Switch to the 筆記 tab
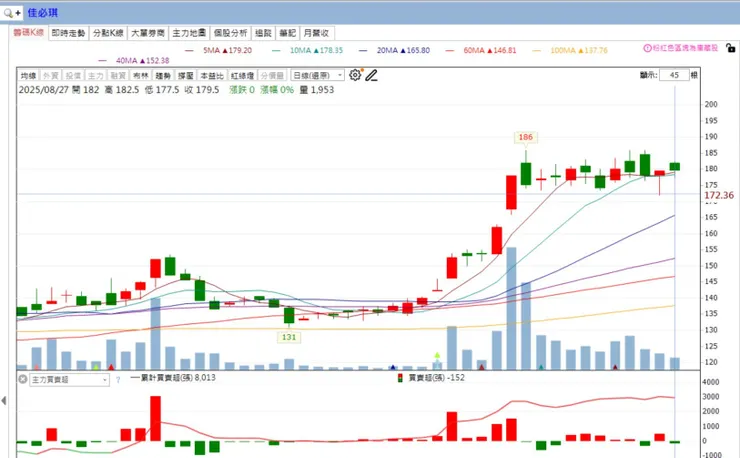740x458 pixels. click(x=287, y=33)
